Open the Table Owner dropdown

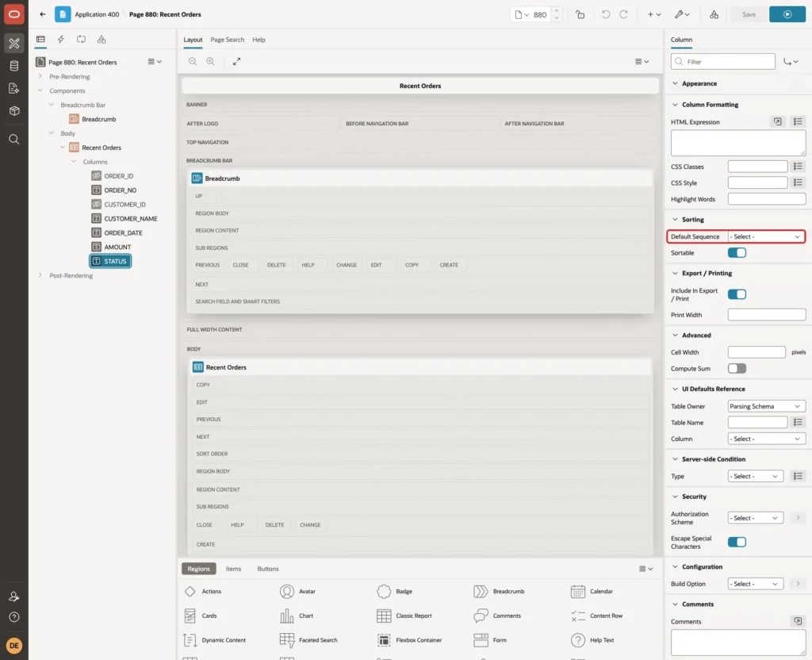(767, 406)
